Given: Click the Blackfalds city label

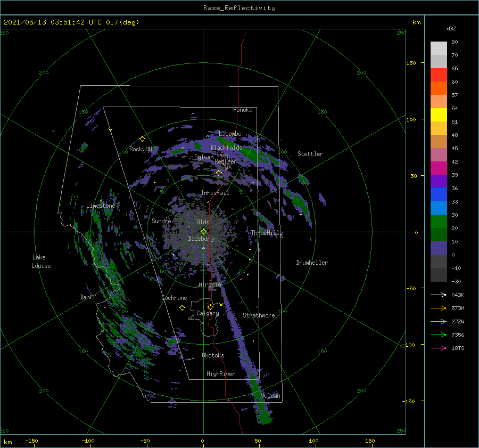Looking at the screenshot, I should point(226,148).
